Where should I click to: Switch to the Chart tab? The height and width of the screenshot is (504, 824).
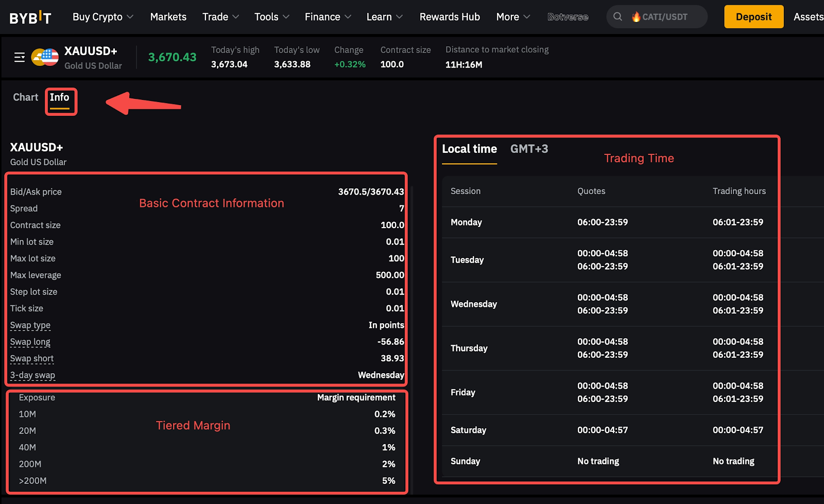26,97
